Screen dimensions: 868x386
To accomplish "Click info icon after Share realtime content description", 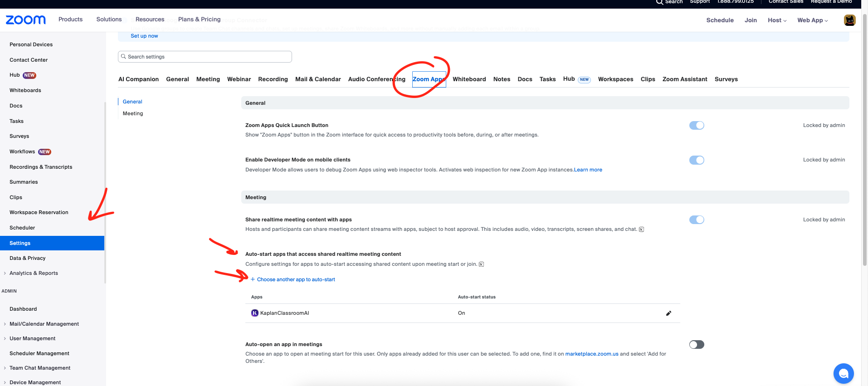I will pos(641,230).
